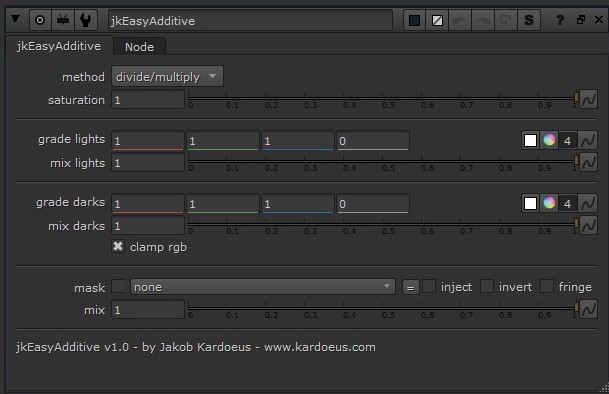Click the mix darks value field
Viewport: 609px width, 394px height.
(148, 226)
